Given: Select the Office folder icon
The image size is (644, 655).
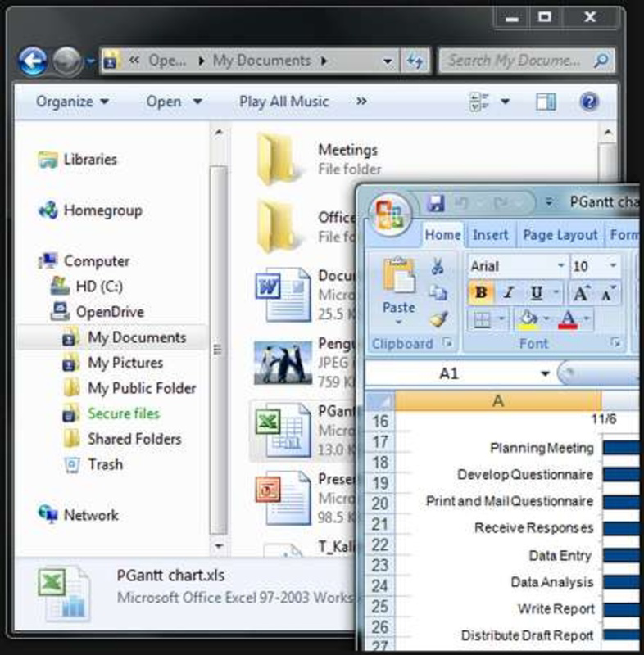Looking at the screenshot, I should pyautogui.click(x=278, y=227).
